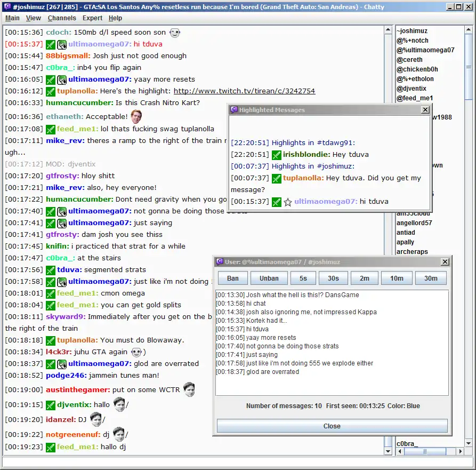The image size is (476, 470).
Task: Click the chat message input field
Action: [238, 463]
